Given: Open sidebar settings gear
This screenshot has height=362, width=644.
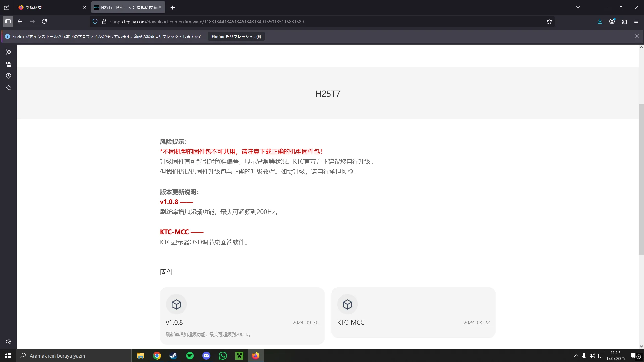Looking at the screenshot, I should tap(9, 342).
